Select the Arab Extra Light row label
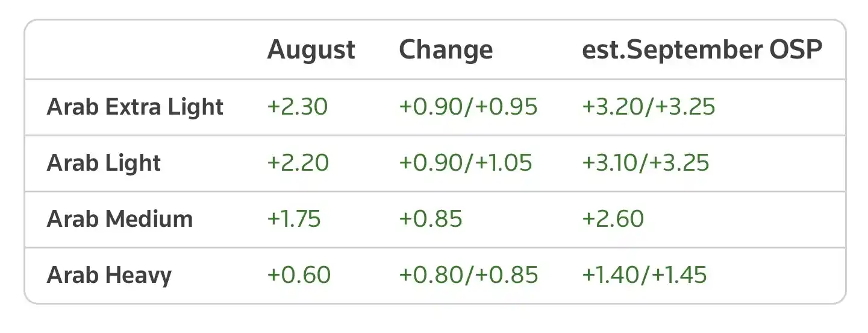Viewport: 868px width, 333px height. [x=135, y=107]
